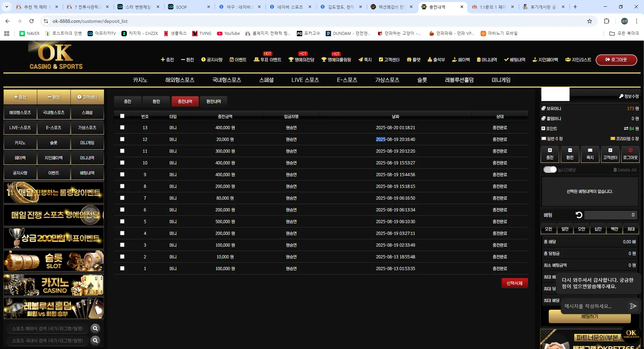Open the tab search dropdown in Chrome
Image resolution: width=644 pixels, height=349 pixels.
(x=7, y=7)
